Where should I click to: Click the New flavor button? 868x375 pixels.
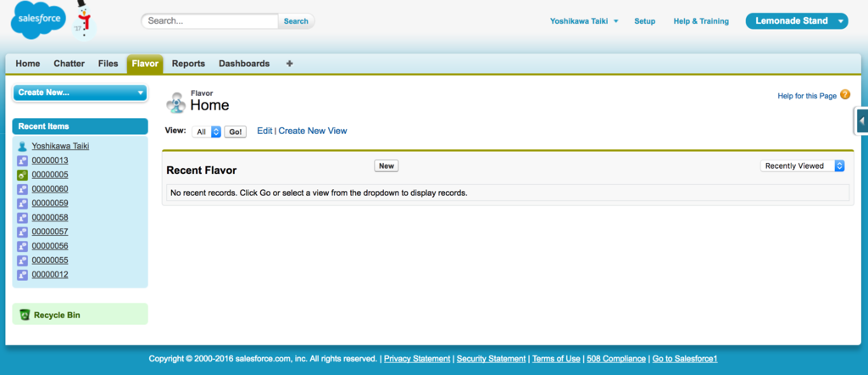[387, 165]
